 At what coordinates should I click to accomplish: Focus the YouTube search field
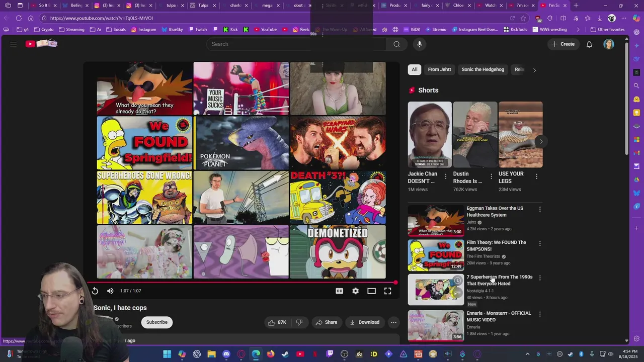(x=297, y=44)
